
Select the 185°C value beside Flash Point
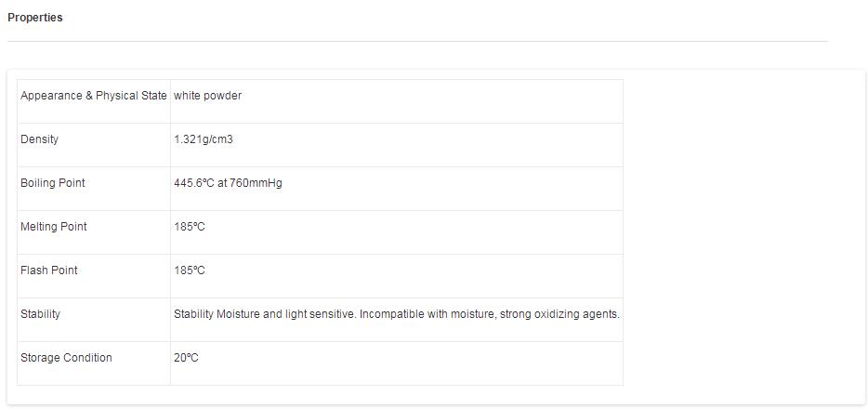click(189, 270)
